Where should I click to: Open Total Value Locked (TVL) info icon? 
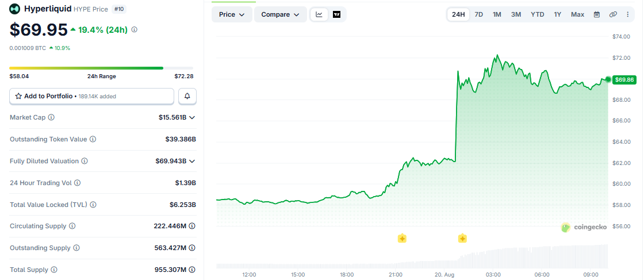(93, 205)
